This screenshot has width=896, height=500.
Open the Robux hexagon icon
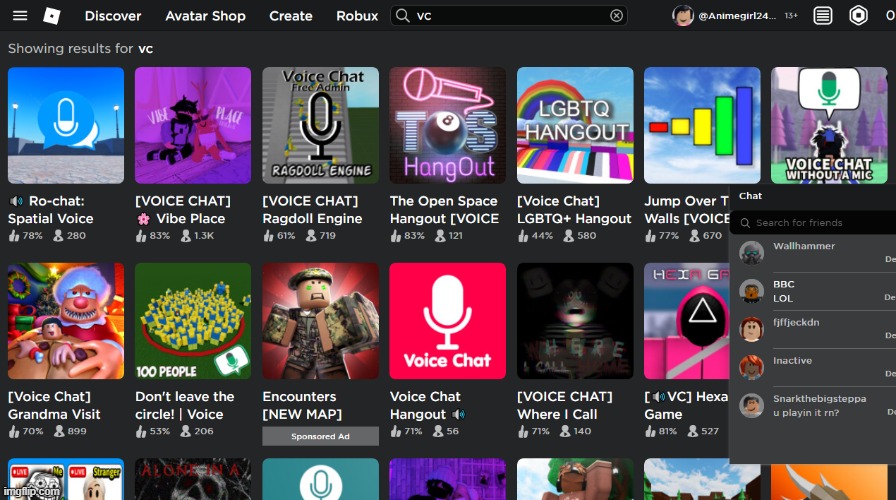pos(858,15)
